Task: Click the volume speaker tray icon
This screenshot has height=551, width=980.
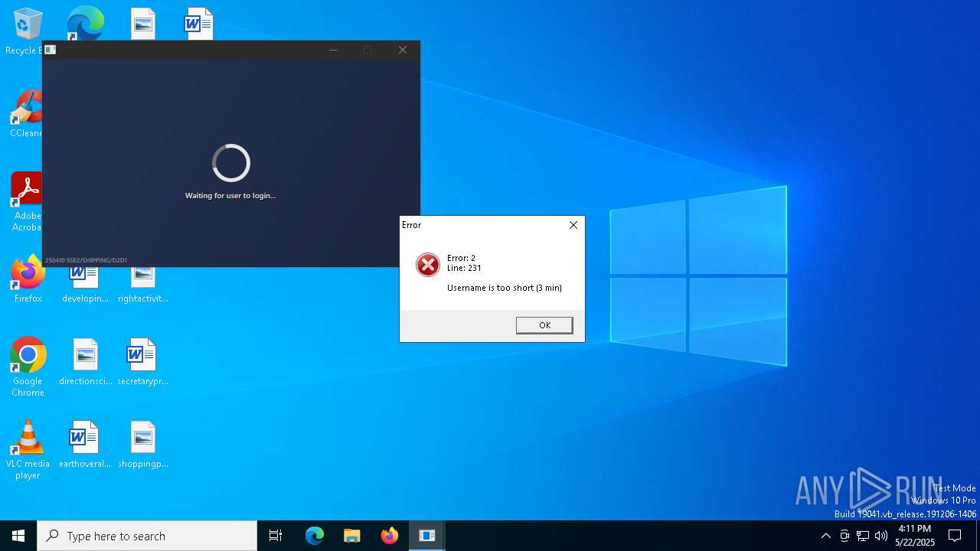Action: coord(881,536)
